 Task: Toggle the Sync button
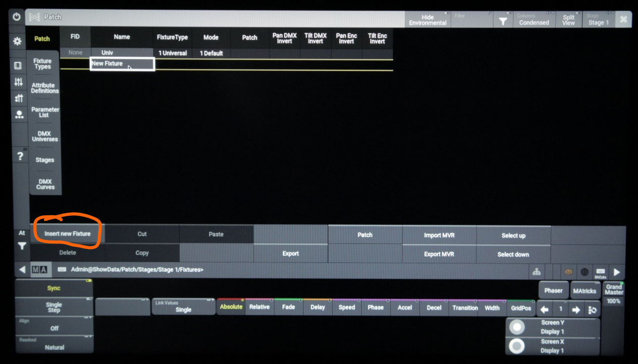tap(54, 288)
